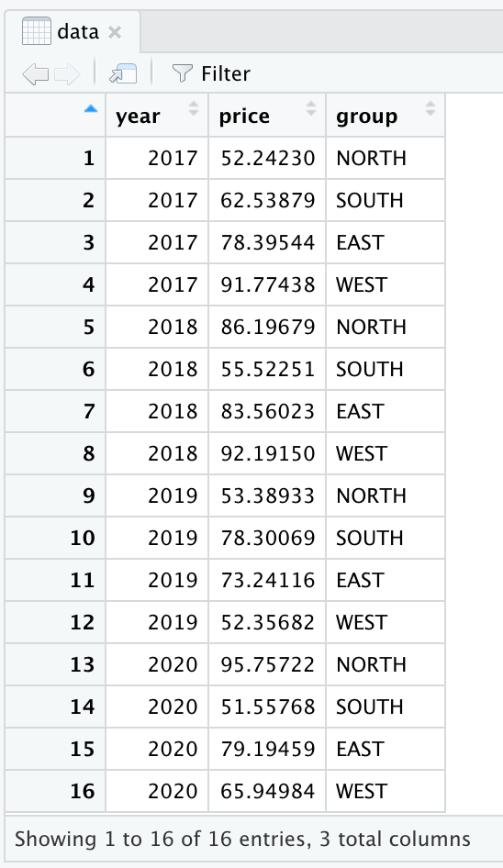The height and width of the screenshot is (868, 503).
Task: Click the entries status text at bottom
Action: click(x=242, y=840)
